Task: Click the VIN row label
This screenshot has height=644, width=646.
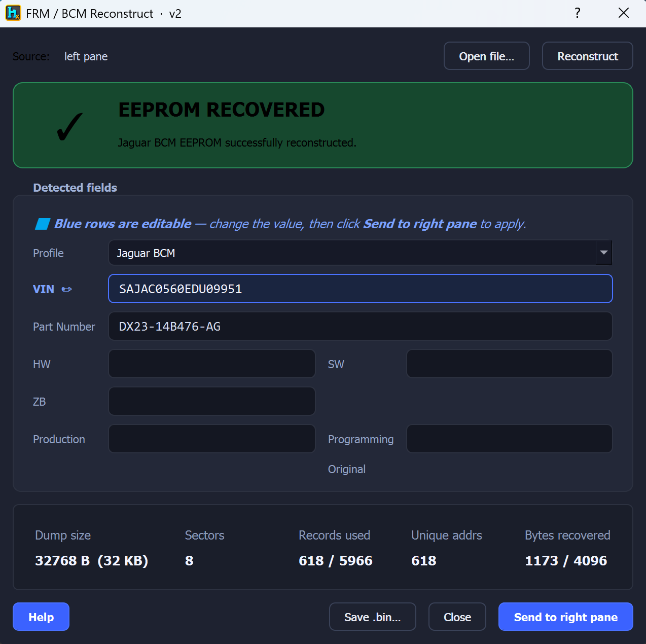Action: 44,289
